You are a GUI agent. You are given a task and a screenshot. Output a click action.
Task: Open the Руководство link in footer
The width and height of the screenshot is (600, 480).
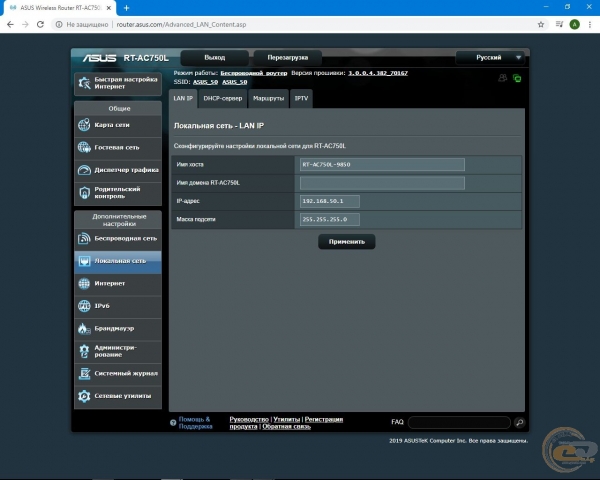pyautogui.click(x=249, y=419)
